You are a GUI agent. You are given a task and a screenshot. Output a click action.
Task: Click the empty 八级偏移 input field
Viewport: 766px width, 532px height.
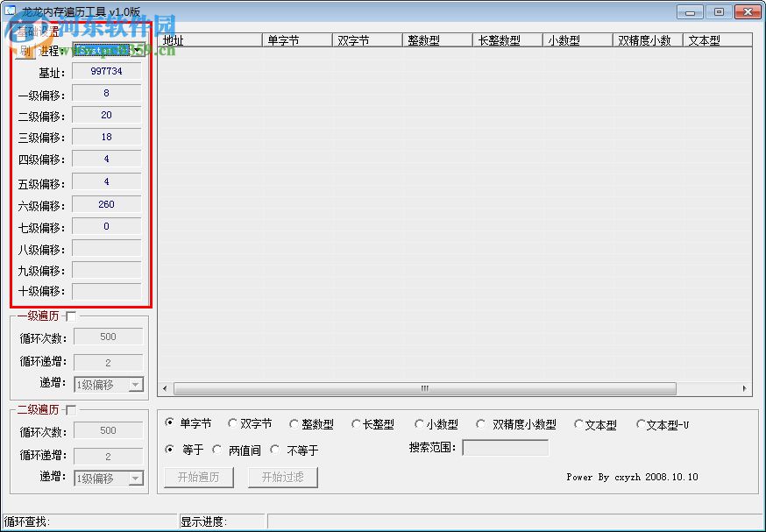coord(107,249)
